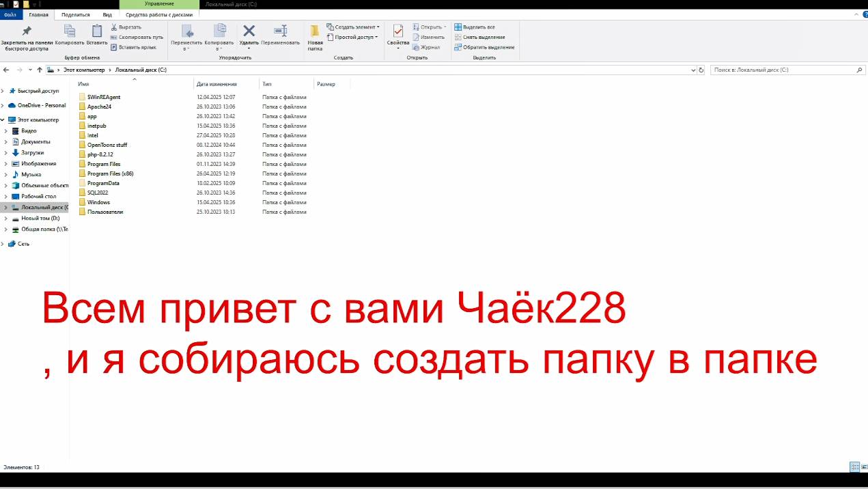Image resolution: width=868 pixels, height=489 pixels.
Task: Click the Копировать ribbon icon in Буфер обмена
Action: click(x=70, y=31)
